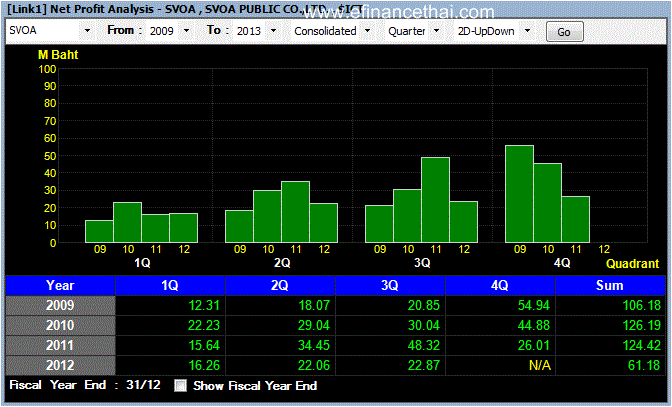Click the Quadrant axis label
672x407 pixels.
tap(633, 263)
